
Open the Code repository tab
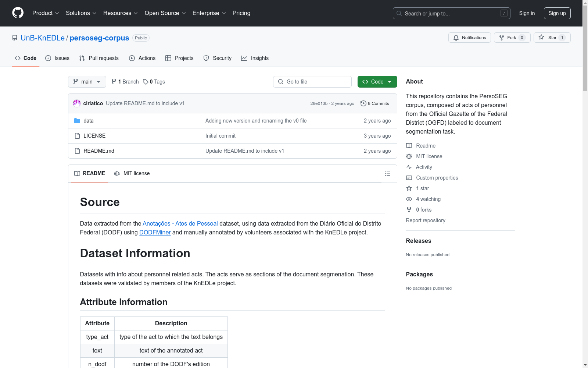26,58
